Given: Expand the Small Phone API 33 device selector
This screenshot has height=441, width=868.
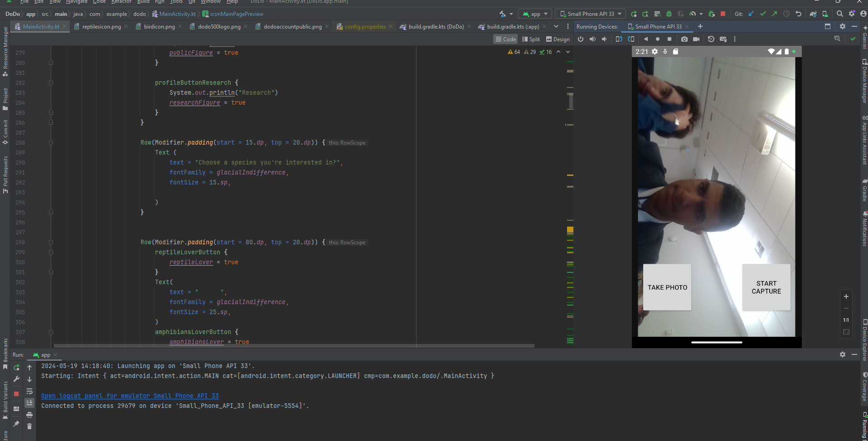Looking at the screenshot, I should [591, 14].
